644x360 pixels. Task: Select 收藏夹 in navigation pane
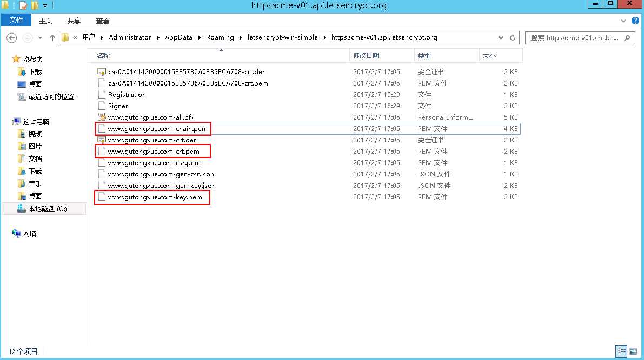32,59
